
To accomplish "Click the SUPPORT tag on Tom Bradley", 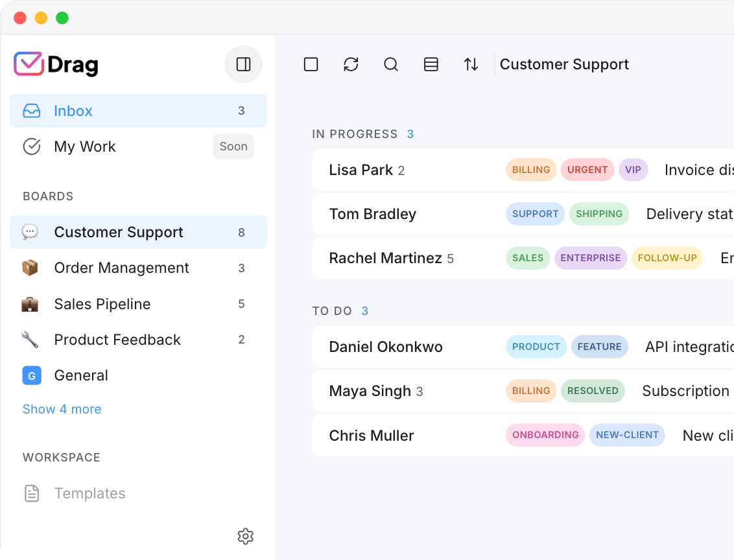I will click(x=535, y=214).
